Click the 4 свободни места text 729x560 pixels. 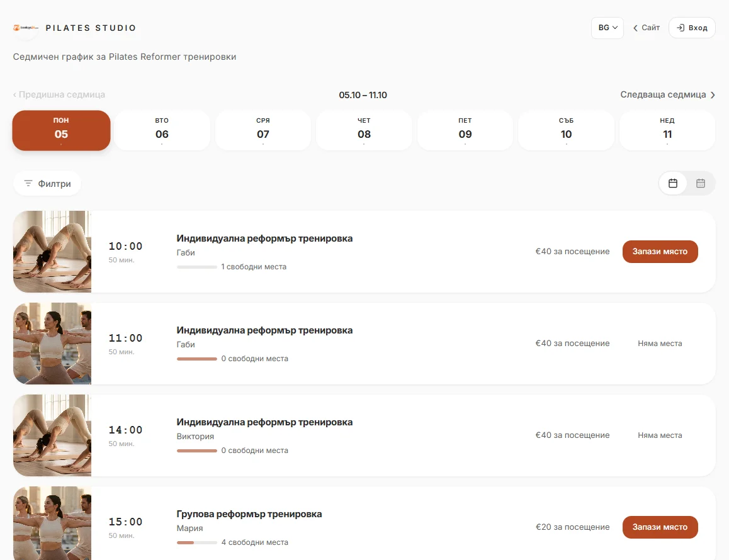coord(255,542)
